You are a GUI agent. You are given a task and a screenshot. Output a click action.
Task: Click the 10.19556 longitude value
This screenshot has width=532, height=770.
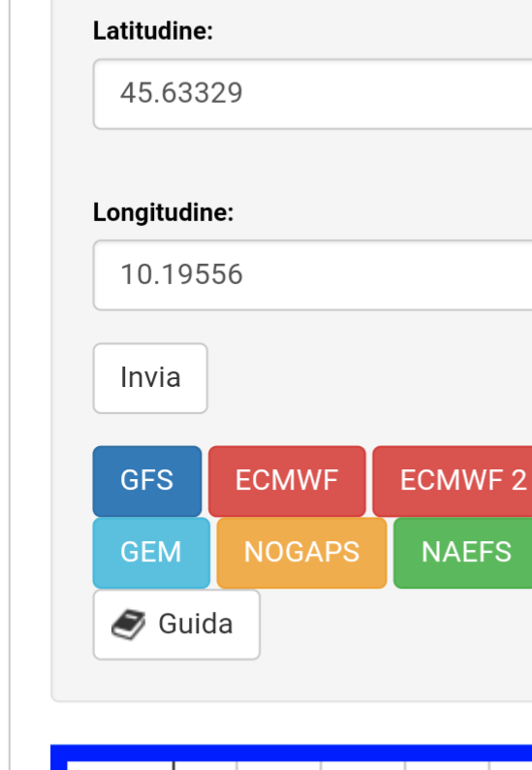(181, 274)
